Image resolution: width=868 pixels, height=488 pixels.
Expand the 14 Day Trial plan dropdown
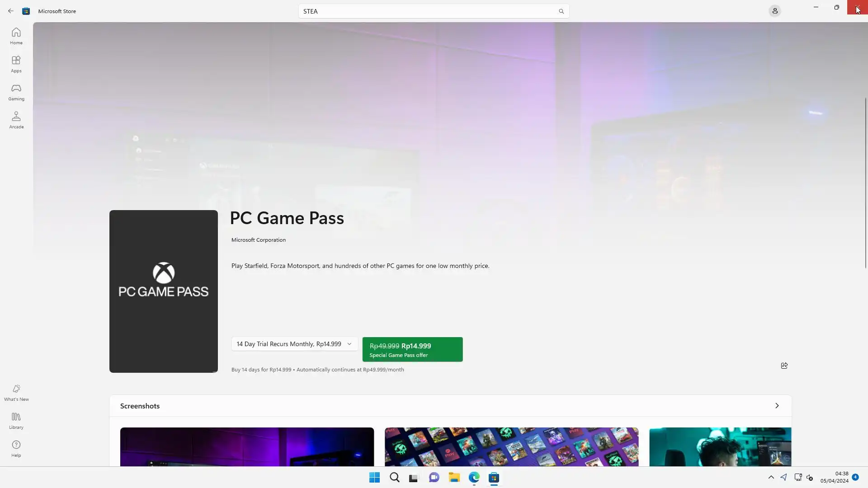294,344
